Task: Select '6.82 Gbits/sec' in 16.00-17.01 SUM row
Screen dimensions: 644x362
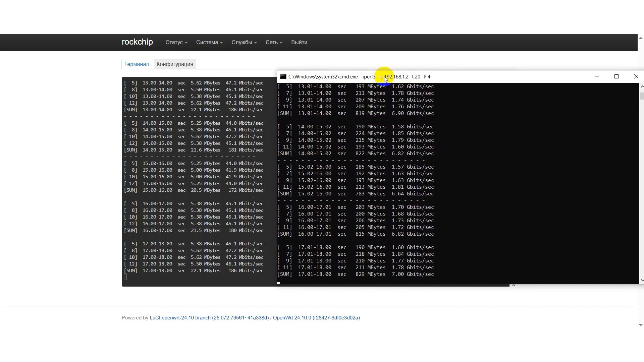Action: point(413,234)
